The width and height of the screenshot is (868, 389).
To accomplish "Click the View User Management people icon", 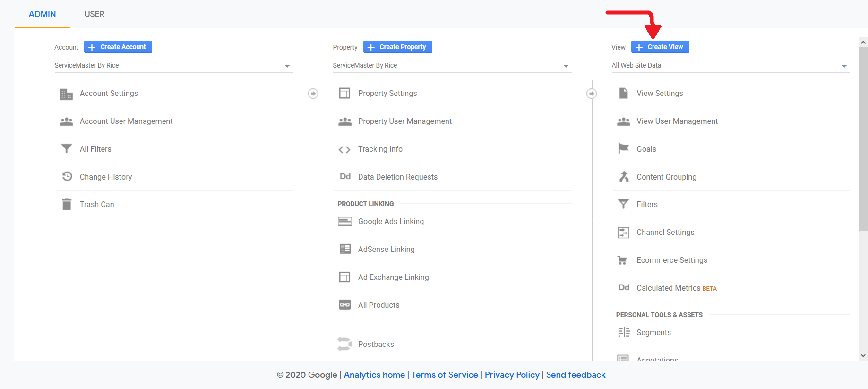I will (x=624, y=121).
